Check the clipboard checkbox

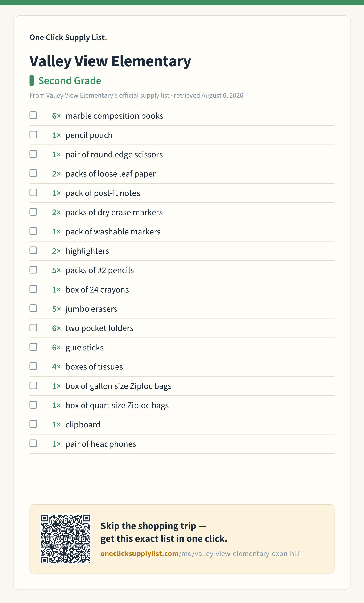[33, 424]
